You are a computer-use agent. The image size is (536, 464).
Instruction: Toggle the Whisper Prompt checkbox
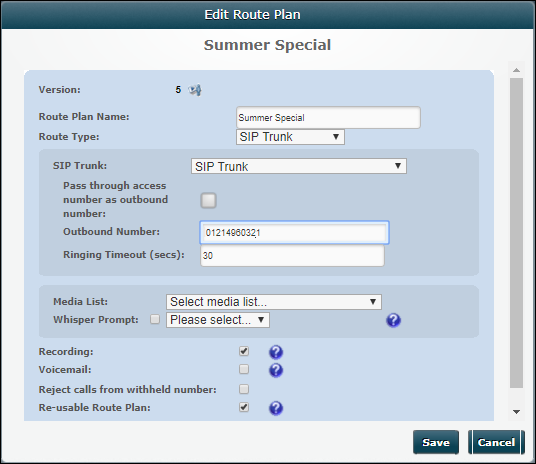coord(155,319)
